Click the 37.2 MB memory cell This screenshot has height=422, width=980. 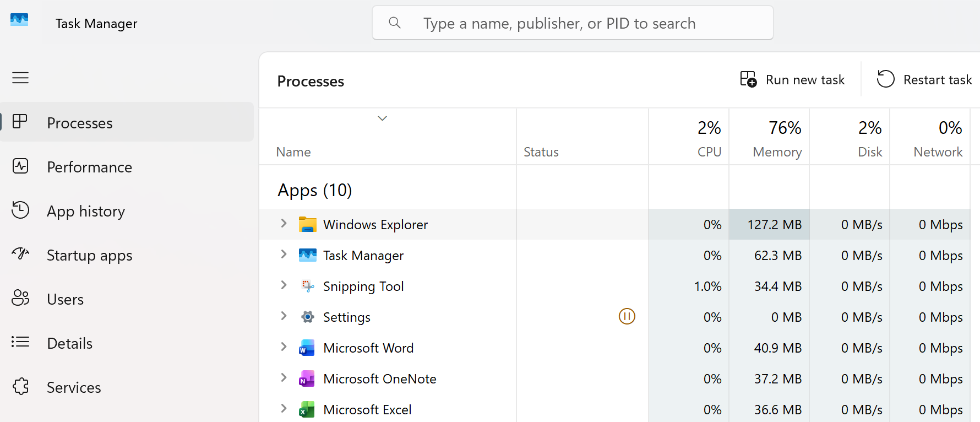[x=769, y=378]
